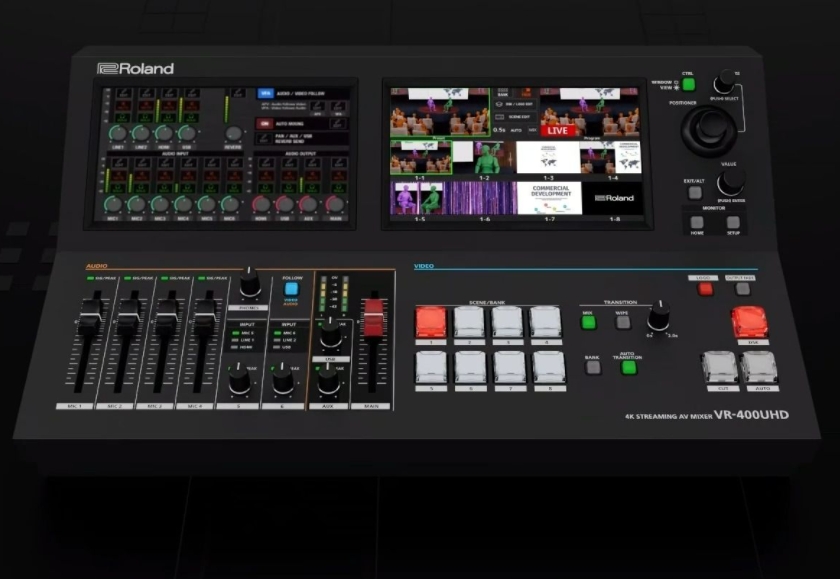840x579 pixels.
Task: Select scene thumbnail 1-8 with Roland logo
Action: [x=612, y=198]
